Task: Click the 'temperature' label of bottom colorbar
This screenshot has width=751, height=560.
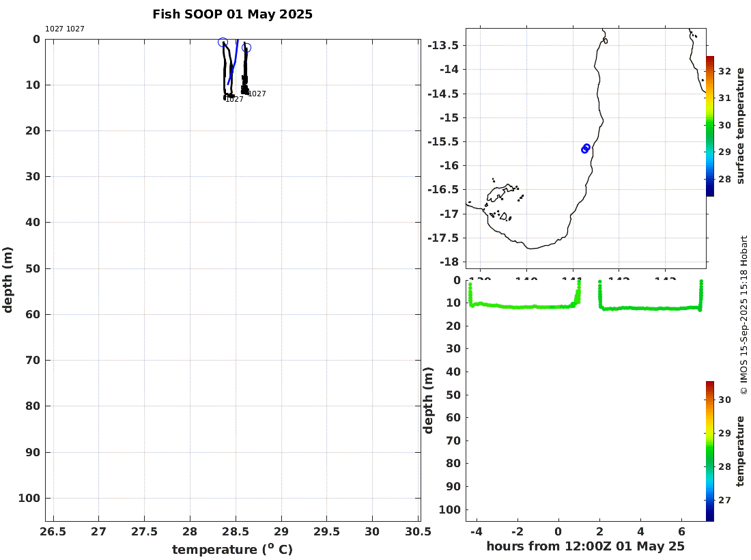Action: coord(741,451)
